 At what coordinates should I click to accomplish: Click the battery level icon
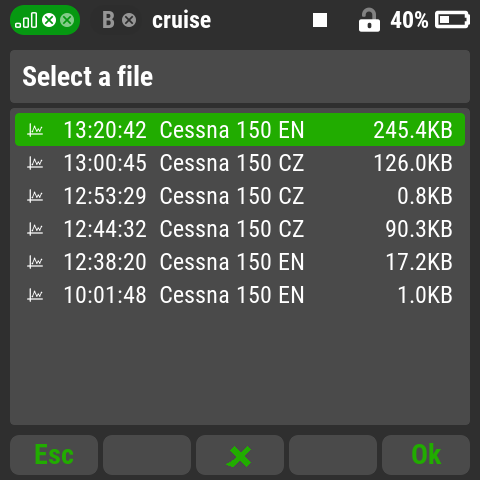click(x=452, y=20)
